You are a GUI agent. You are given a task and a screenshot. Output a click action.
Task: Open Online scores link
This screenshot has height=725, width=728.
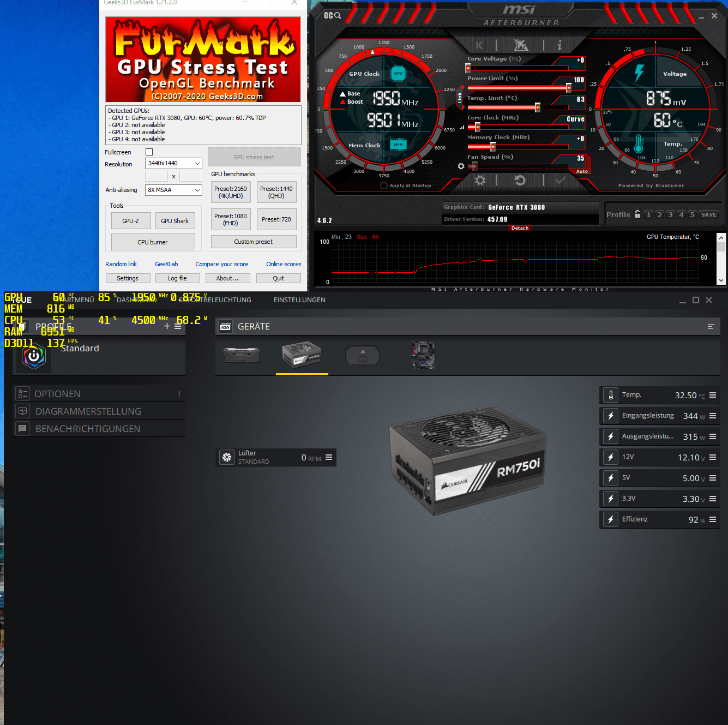tap(284, 264)
